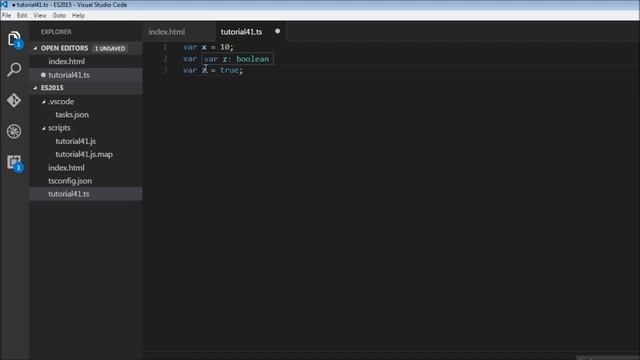Open the Explorer view in activity bar

[14, 39]
